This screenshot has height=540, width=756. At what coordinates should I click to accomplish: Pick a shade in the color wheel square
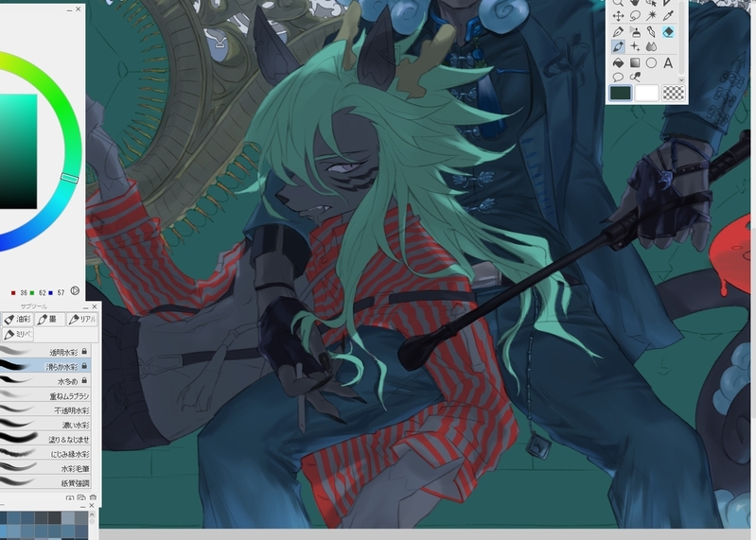coord(18,151)
